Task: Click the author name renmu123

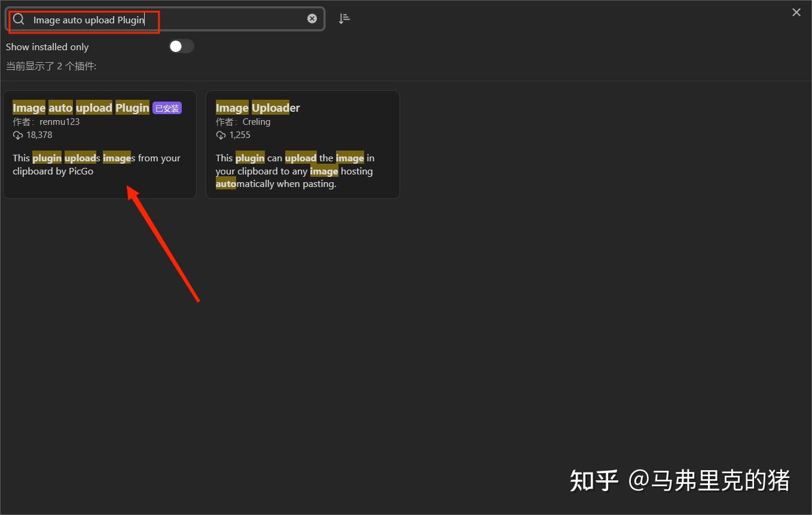Action: click(59, 121)
